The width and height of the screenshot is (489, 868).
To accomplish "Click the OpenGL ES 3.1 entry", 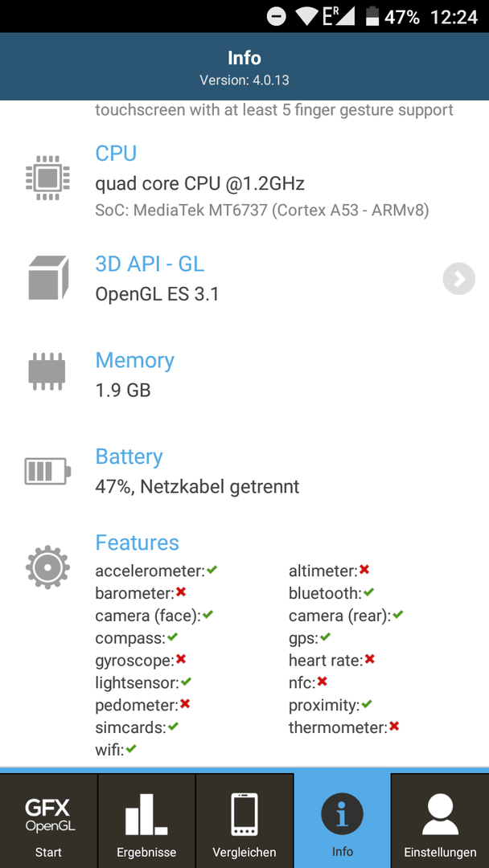I will click(x=157, y=293).
